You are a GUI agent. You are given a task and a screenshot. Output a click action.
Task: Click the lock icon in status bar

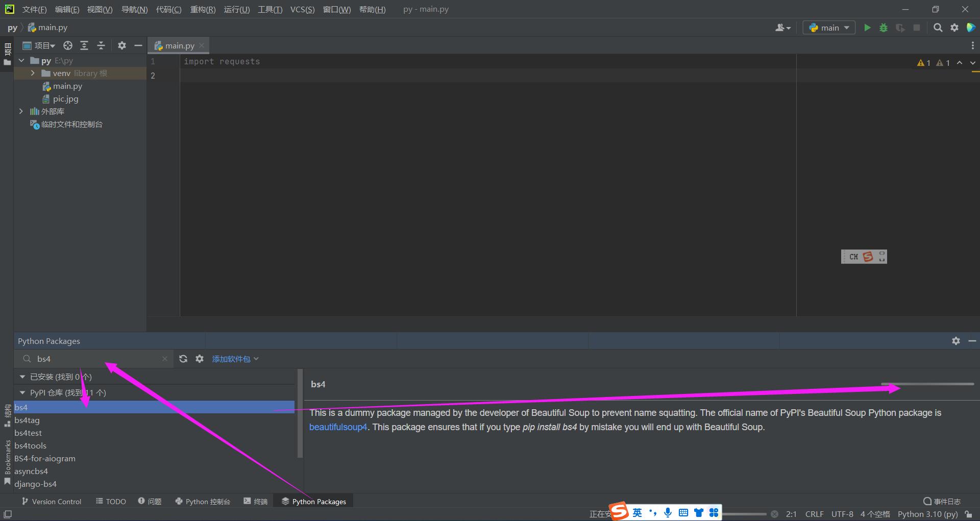pos(968,514)
